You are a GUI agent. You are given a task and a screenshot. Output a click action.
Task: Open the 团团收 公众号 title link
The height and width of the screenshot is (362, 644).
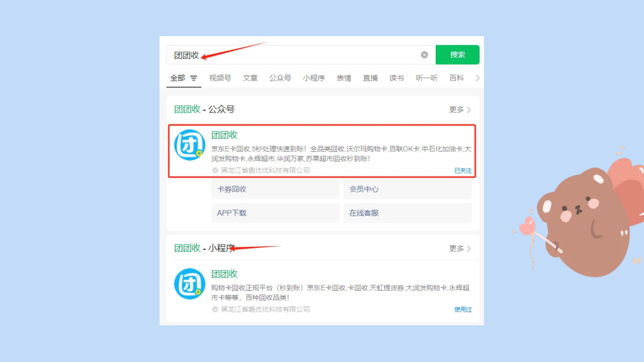(224, 135)
